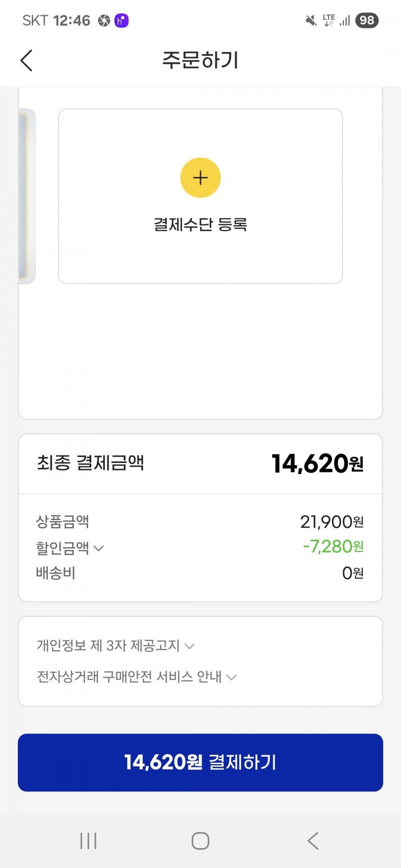Tap the battery indicator showing 98
401x868 pixels.
tap(367, 20)
